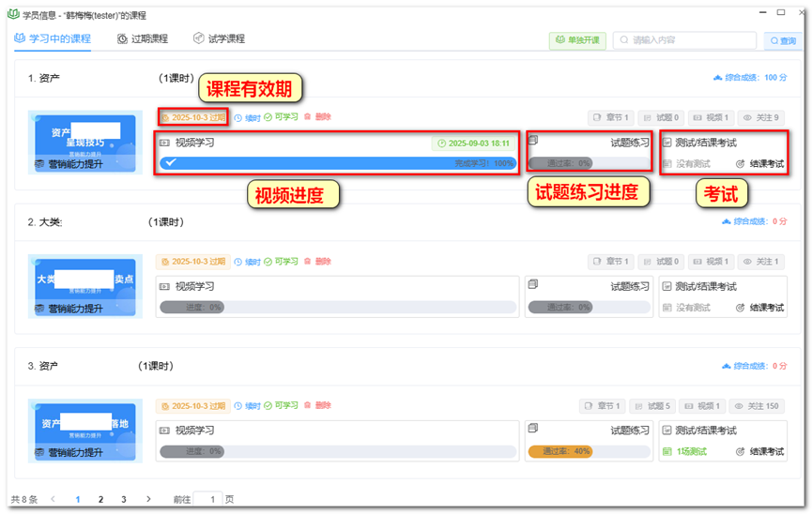Screen dimensions: 812x514
Task: Go to the next page with right chevron
Action: (148, 499)
